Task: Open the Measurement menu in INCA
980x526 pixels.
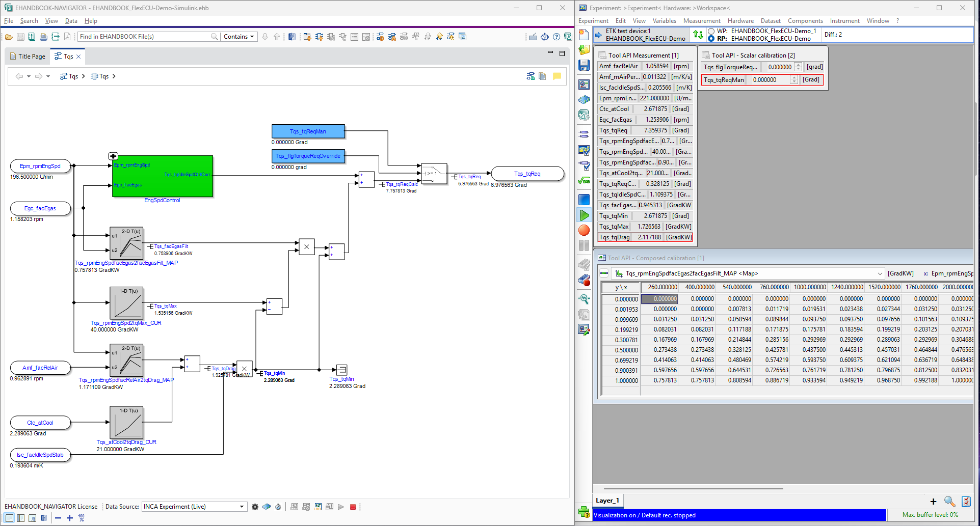Action: click(702, 21)
